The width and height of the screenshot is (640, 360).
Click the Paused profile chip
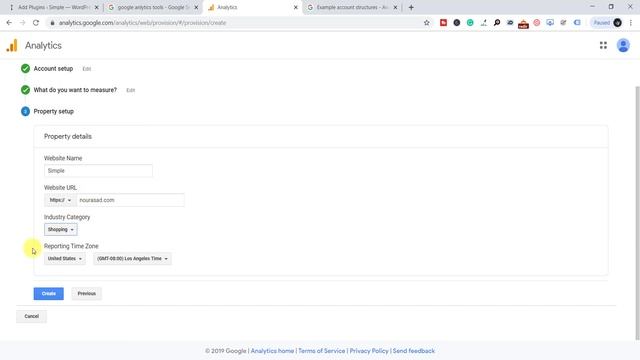pos(607,23)
